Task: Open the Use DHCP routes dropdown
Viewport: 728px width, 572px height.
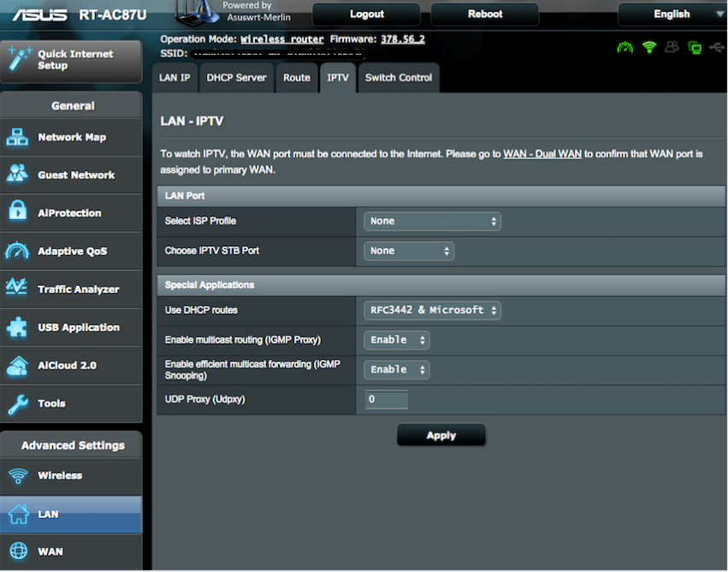Action: [x=432, y=310]
